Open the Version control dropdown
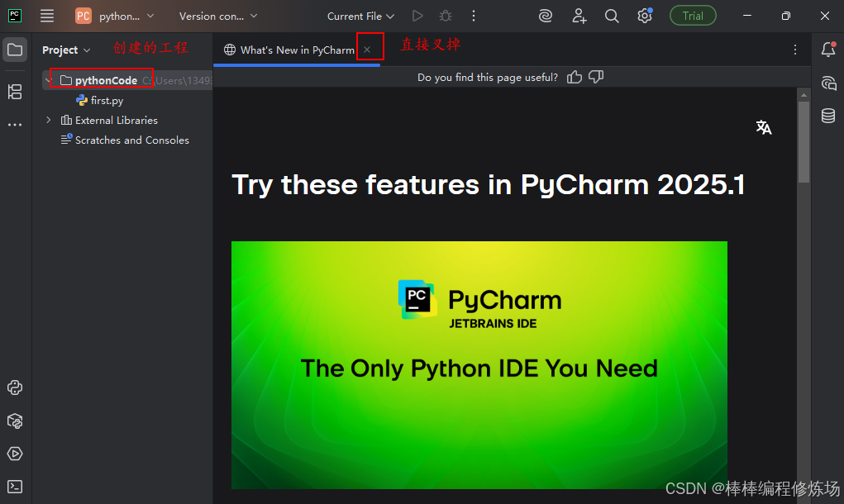 pos(218,17)
